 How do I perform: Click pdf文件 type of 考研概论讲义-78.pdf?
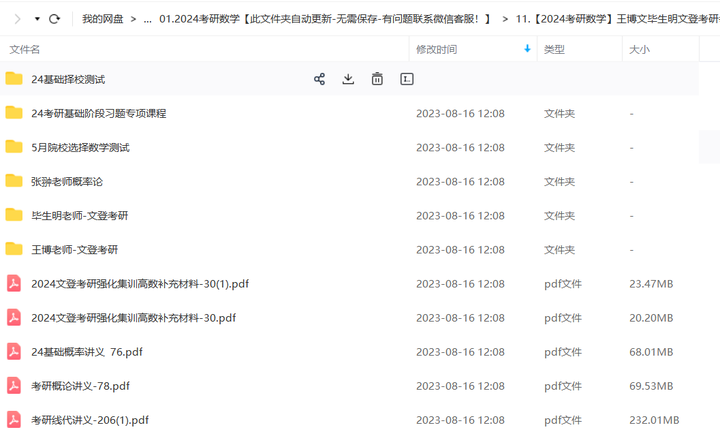coord(563,386)
